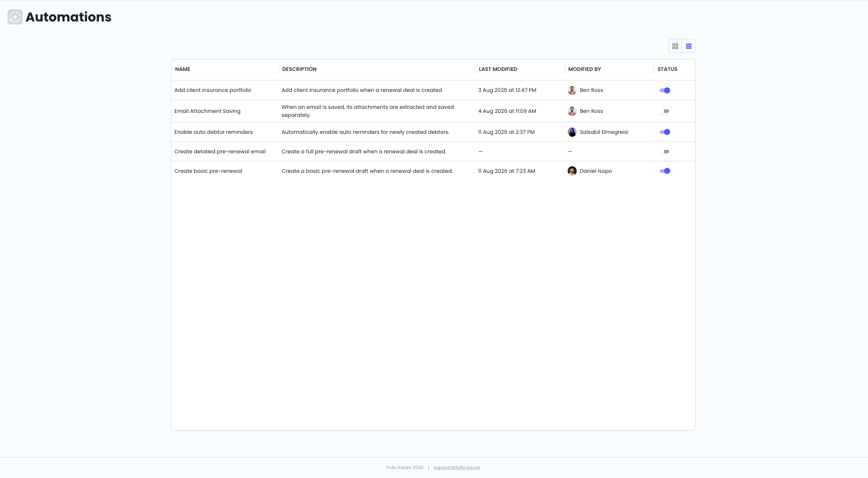The height and width of the screenshot is (478, 868).
Task: Open Add client insurance portfolio automation
Action: tap(213, 90)
